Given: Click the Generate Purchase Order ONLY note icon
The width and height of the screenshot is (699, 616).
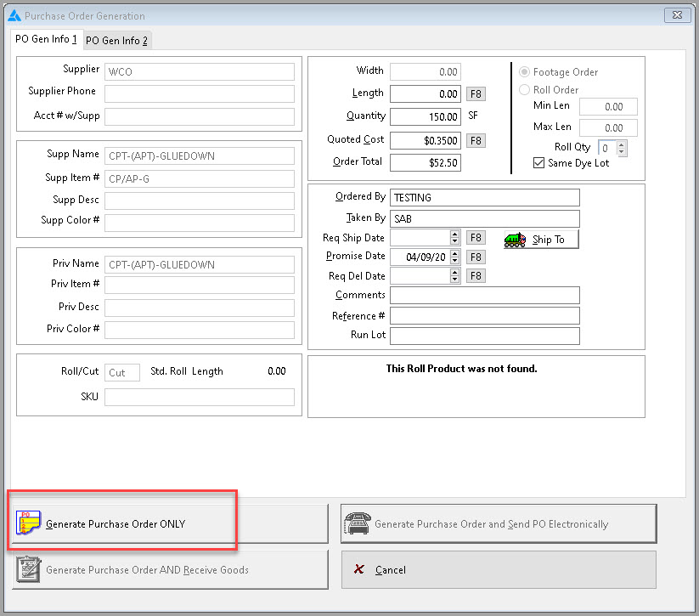Looking at the screenshot, I should tap(28, 523).
